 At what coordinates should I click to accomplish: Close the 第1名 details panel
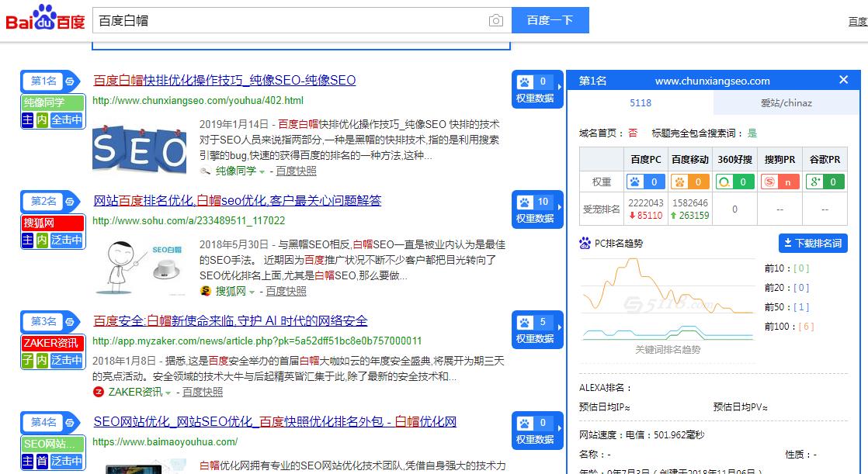pos(844,80)
